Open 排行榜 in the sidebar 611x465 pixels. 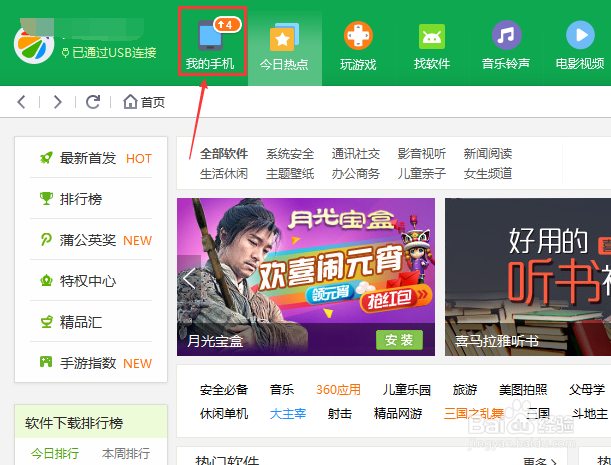pos(81,199)
